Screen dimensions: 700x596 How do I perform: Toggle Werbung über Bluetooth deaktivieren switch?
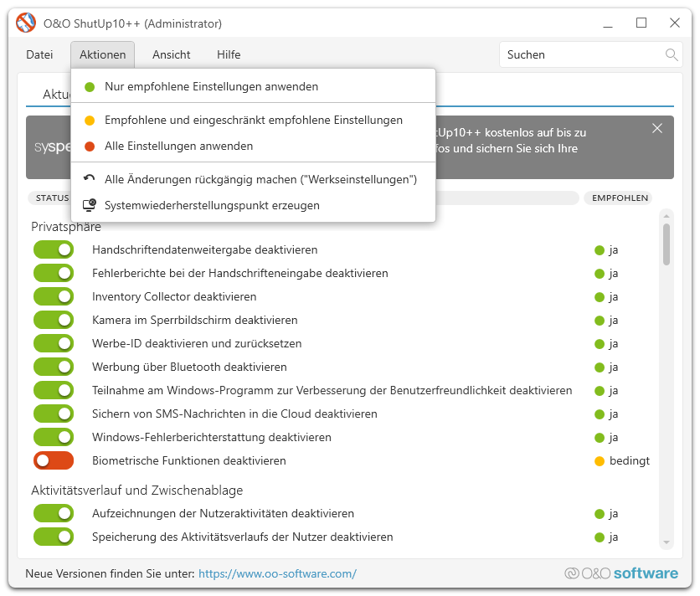pyautogui.click(x=54, y=367)
